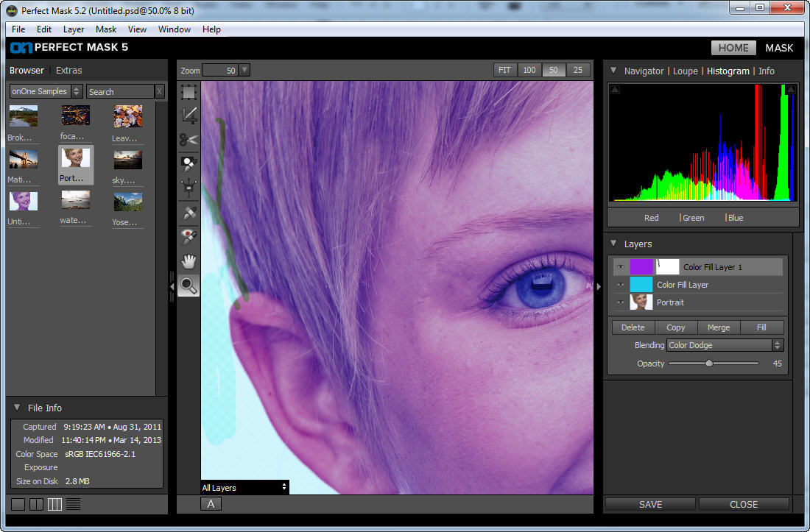Open the Mask menu
This screenshot has height=532, width=810.
coord(106,29)
